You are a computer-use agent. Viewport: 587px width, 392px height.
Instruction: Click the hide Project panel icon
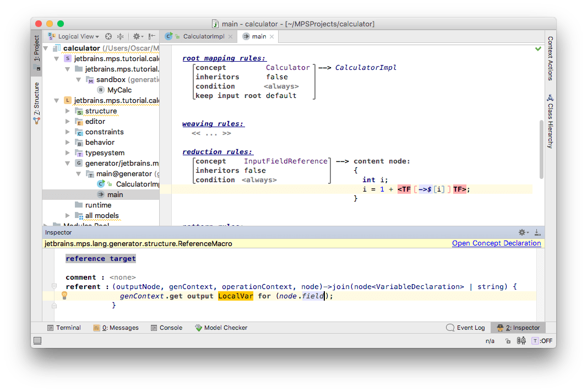tap(153, 36)
